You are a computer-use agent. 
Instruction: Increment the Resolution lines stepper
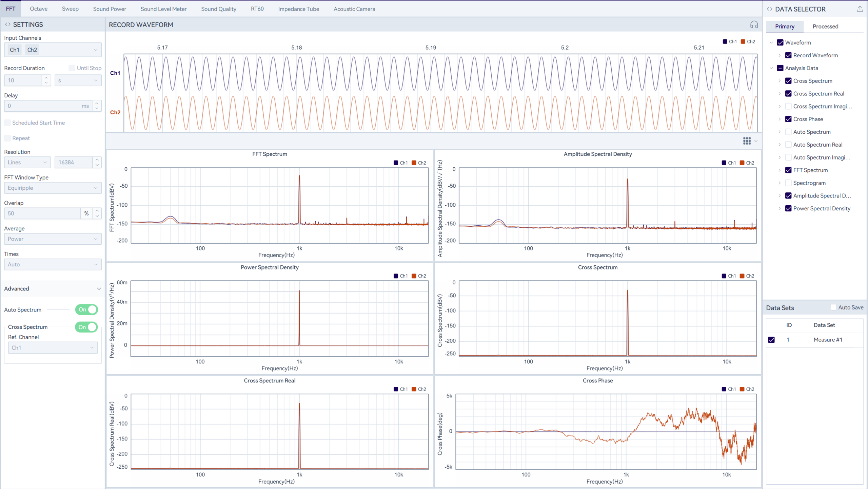(97, 159)
